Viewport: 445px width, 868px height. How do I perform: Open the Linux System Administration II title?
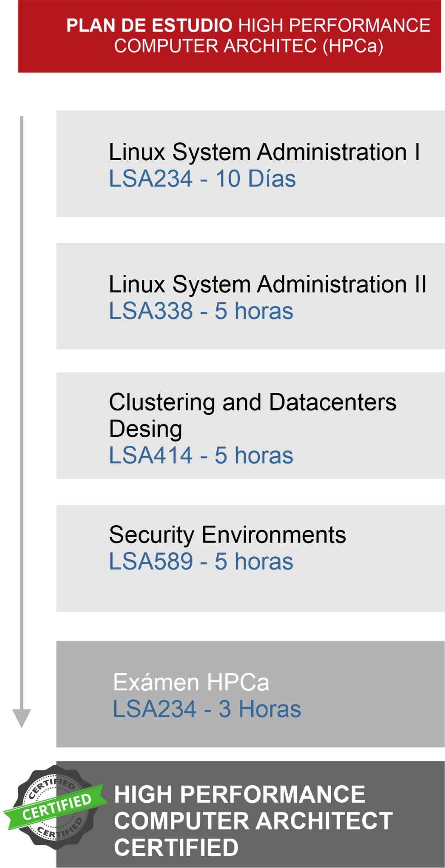point(268,284)
